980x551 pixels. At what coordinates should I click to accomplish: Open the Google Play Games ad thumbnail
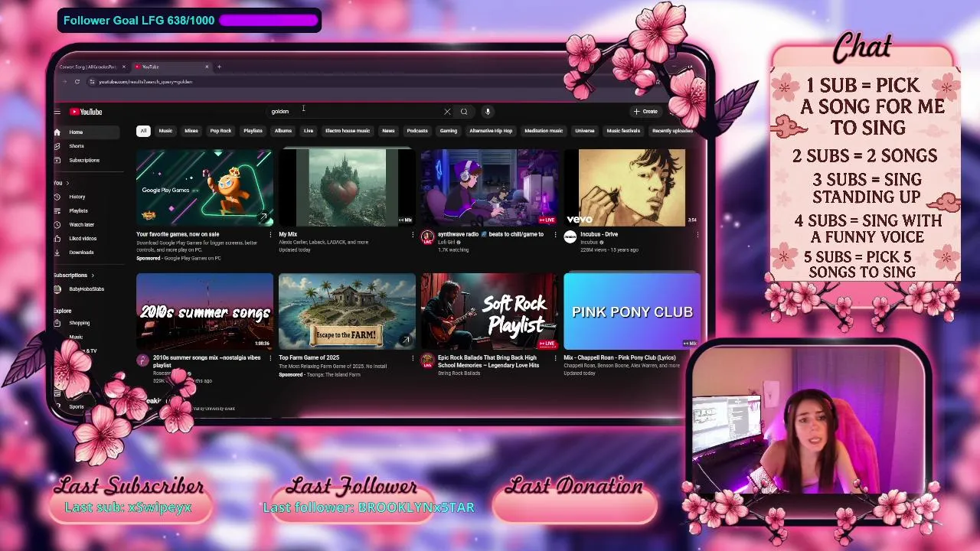[204, 188]
